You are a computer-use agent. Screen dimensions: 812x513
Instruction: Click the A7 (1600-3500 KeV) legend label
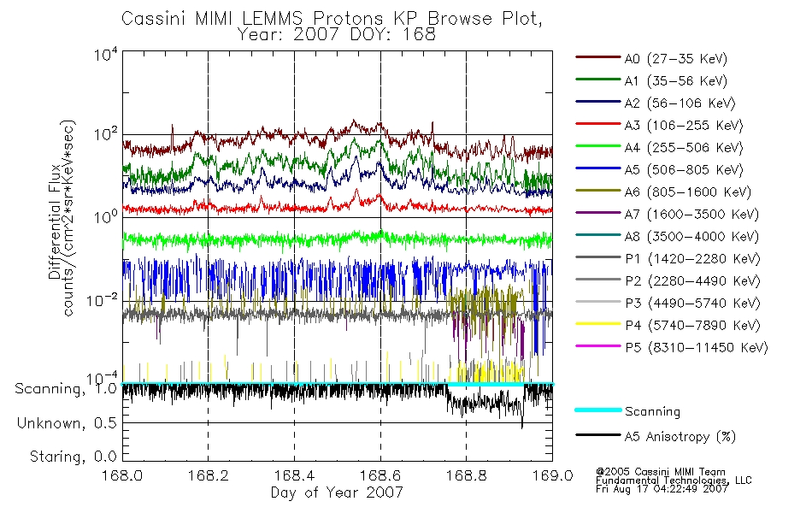pos(691,215)
